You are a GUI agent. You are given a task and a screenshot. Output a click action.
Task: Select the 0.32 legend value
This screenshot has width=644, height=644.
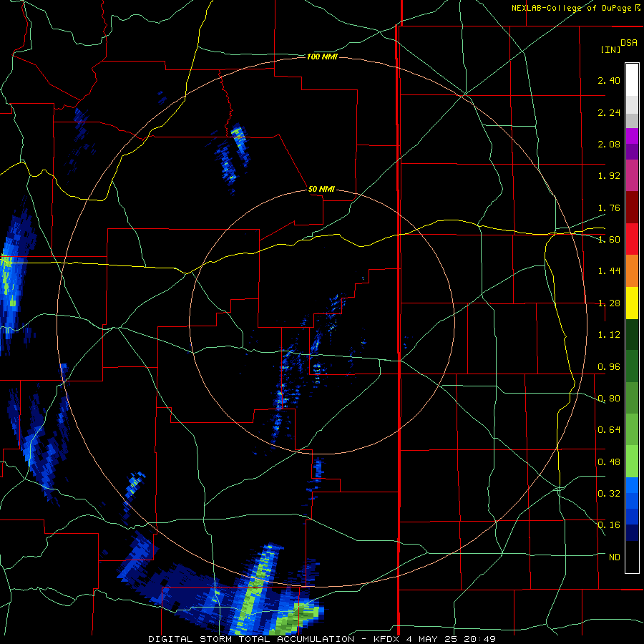click(609, 494)
